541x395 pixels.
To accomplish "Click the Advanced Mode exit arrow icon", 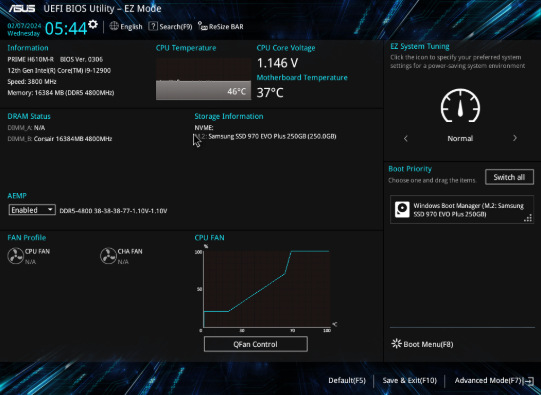I will (528, 381).
